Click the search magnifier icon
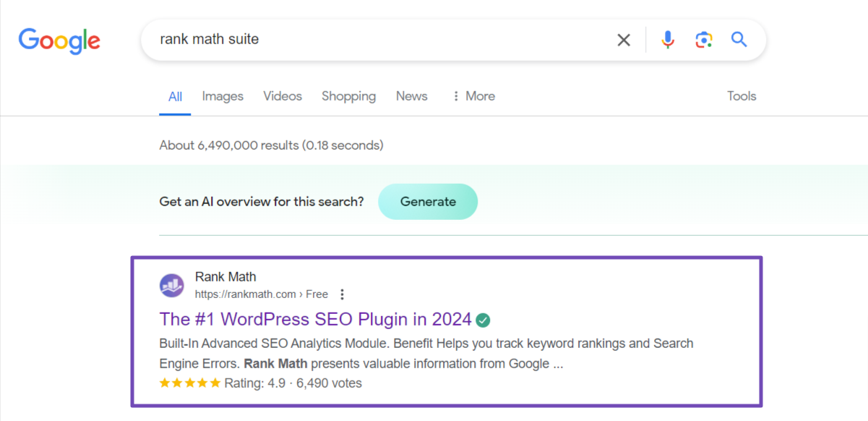 739,40
